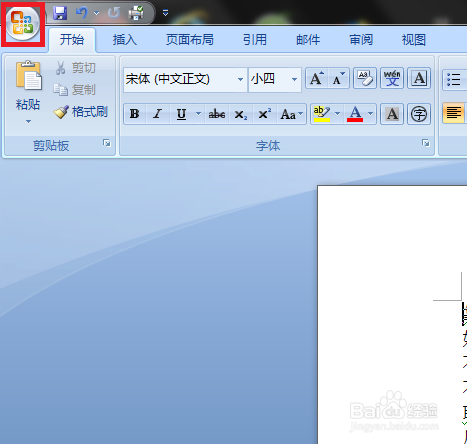The image size is (467, 444).
Task: Click the Grow Font icon
Action: pos(317,79)
